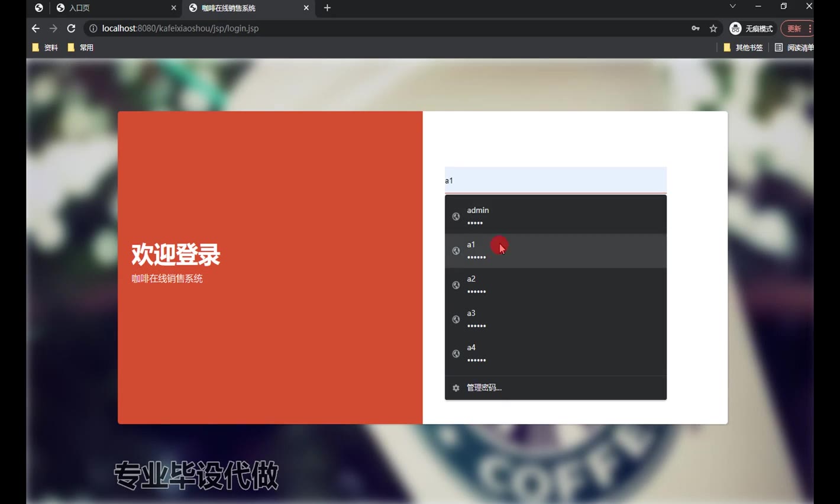Image resolution: width=840 pixels, height=504 pixels.
Task: Open the 阅读清单 reading list
Action: pos(794,47)
